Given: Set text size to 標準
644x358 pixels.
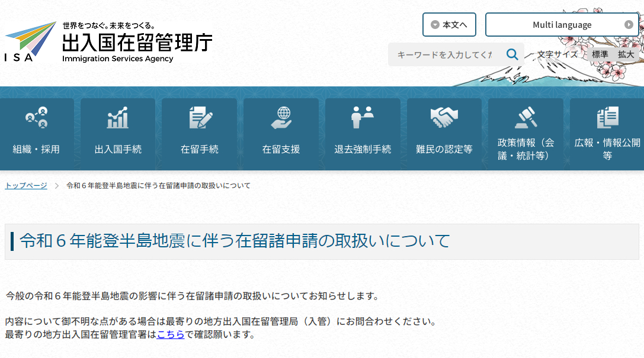Looking at the screenshot, I should (600, 54).
